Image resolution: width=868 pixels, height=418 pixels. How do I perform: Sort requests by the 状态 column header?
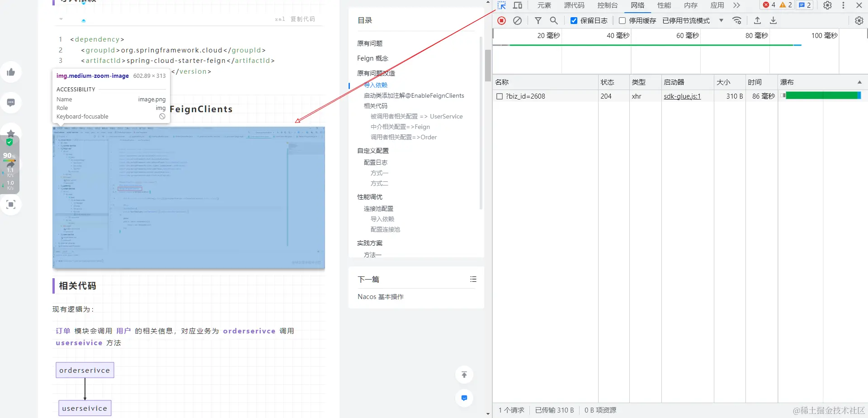tap(613, 82)
